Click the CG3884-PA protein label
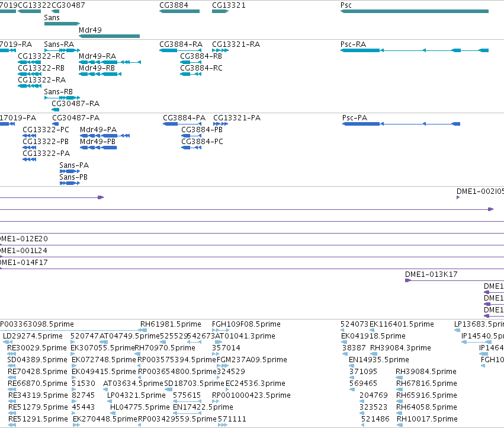The height and width of the screenshot is (428, 504). point(184,118)
